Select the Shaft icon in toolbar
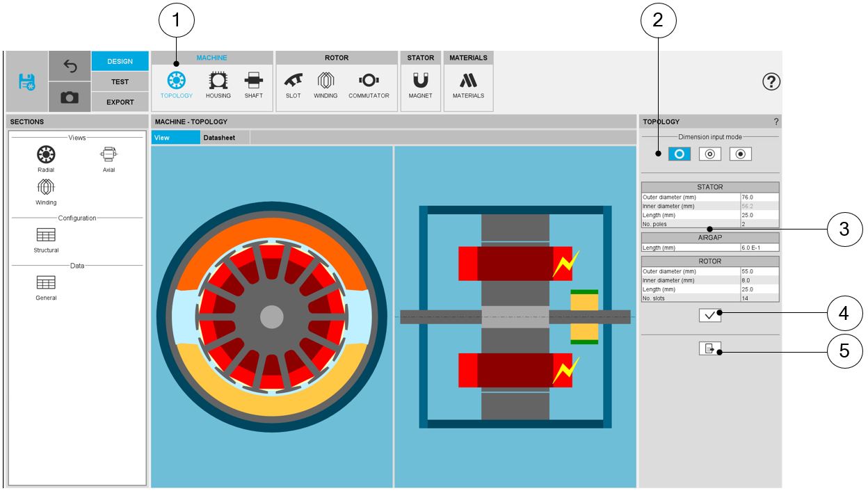 pos(253,86)
